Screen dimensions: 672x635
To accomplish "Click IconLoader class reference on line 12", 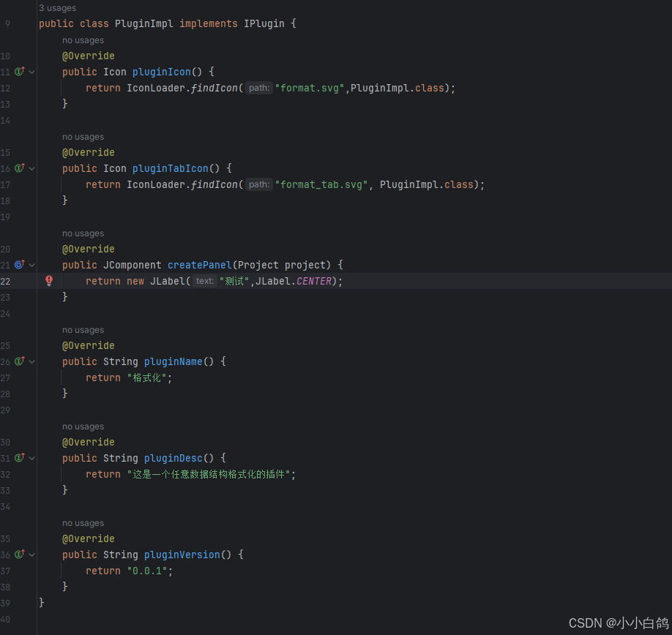I will pyautogui.click(x=156, y=88).
